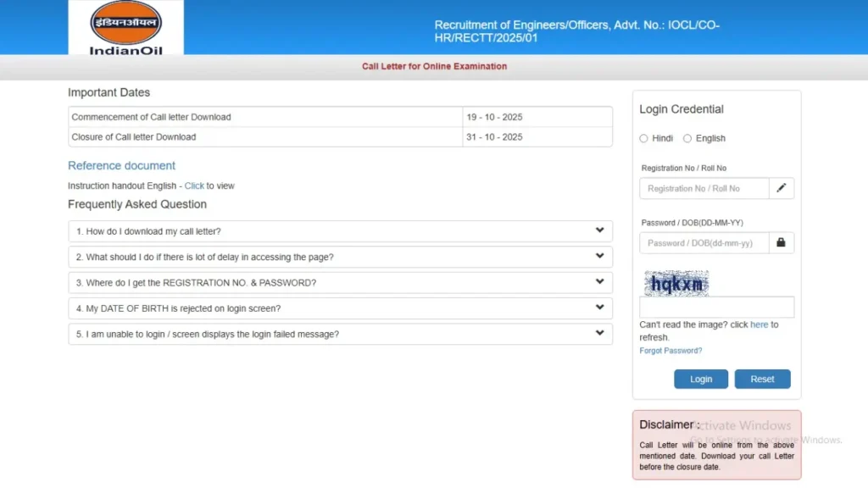
Task: Open the Reference document link
Action: coord(121,165)
